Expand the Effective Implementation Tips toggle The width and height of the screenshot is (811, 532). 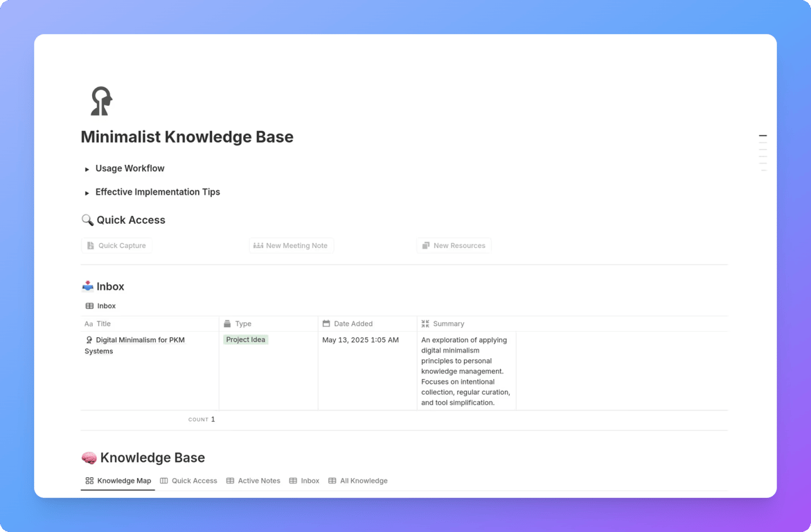click(x=87, y=193)
